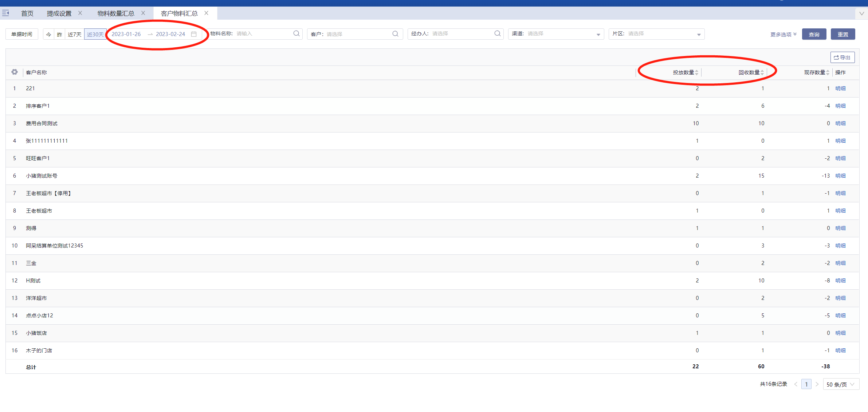
Task: Expand the 渠道 dropdown
Action: [x=598, y=34]
